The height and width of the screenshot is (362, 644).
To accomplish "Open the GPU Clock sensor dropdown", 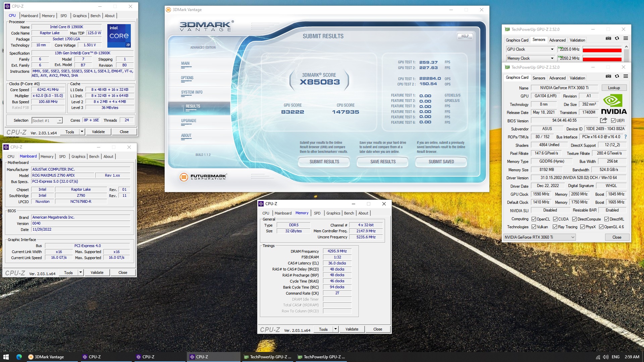I will [x=552, y=49].
